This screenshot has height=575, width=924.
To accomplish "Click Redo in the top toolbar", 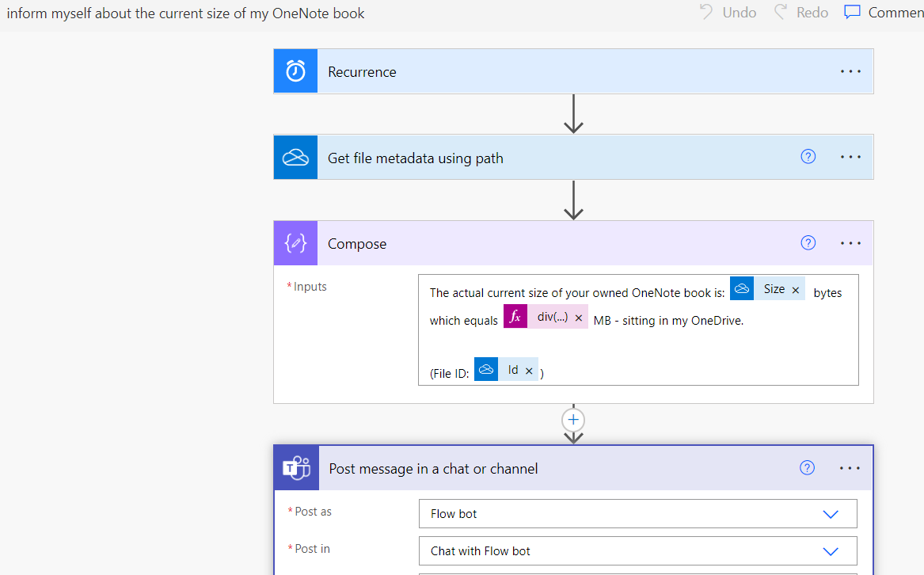I will [x=801, y=13].
